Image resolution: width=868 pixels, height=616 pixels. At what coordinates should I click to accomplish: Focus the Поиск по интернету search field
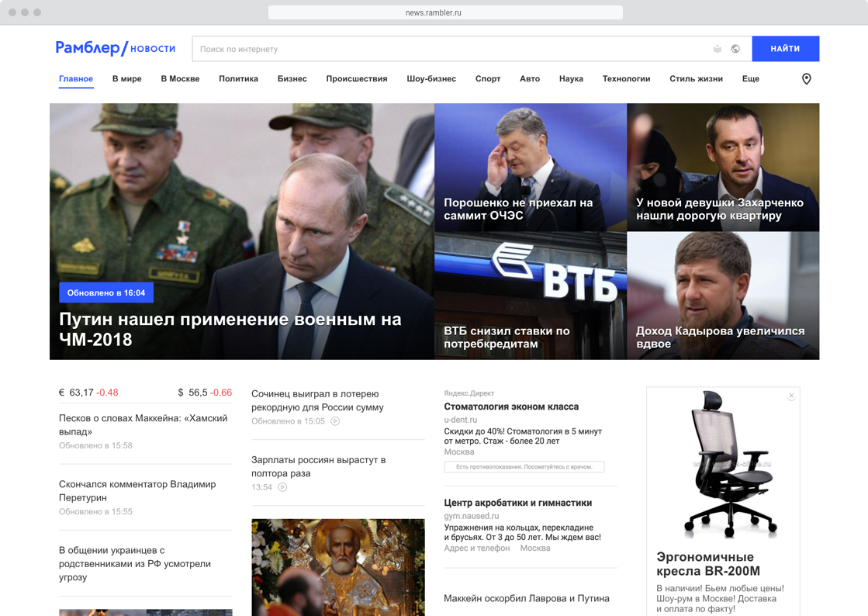pyautogui.click(x=472, y=49)
